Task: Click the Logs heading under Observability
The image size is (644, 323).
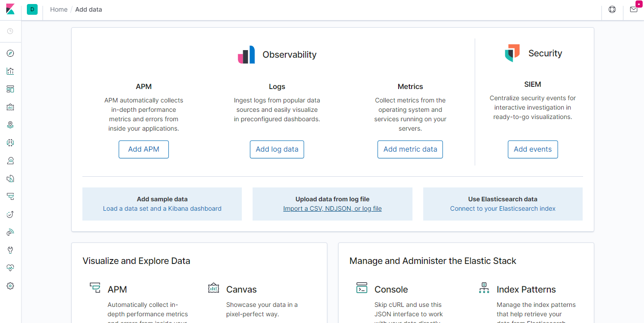Action: 277,87
